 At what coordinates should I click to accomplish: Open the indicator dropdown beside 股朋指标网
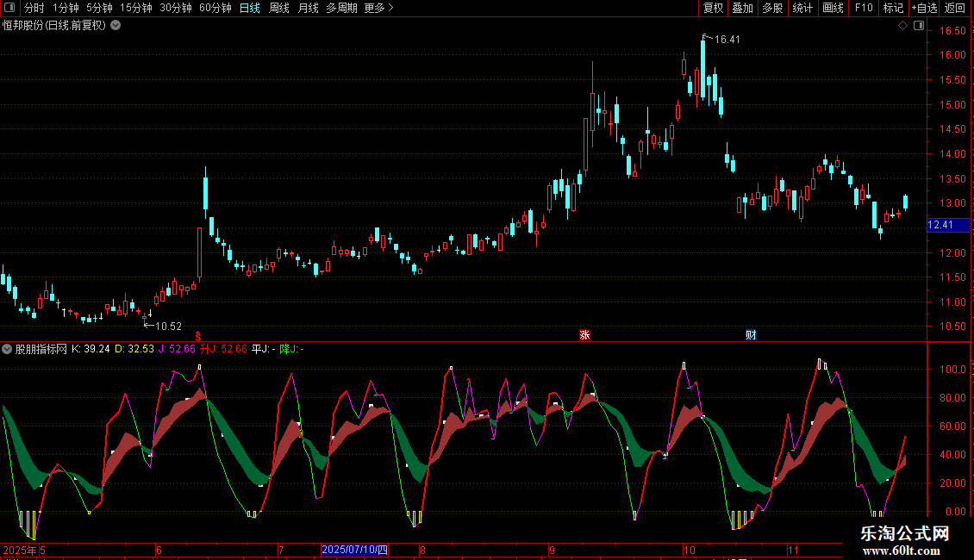[7, 349]
